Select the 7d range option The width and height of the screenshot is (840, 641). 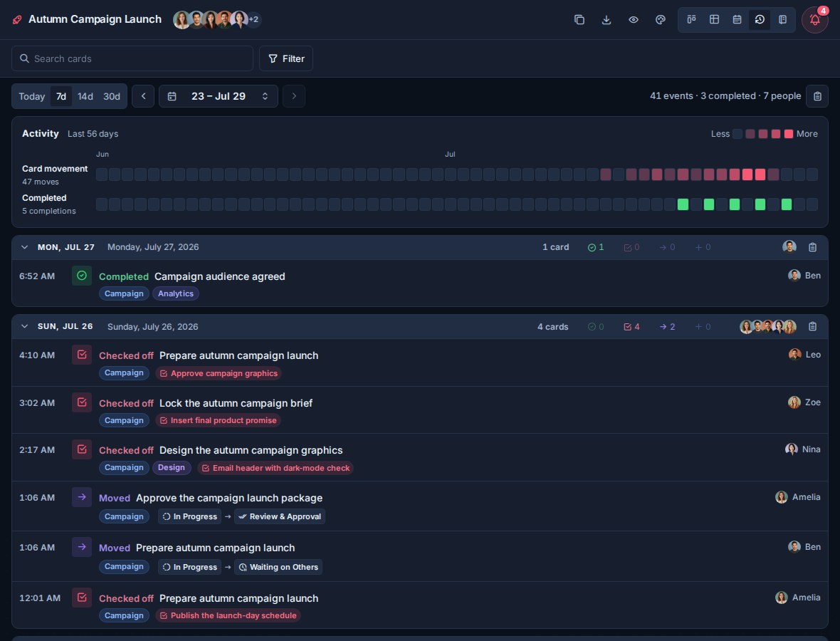coord(61,96)
